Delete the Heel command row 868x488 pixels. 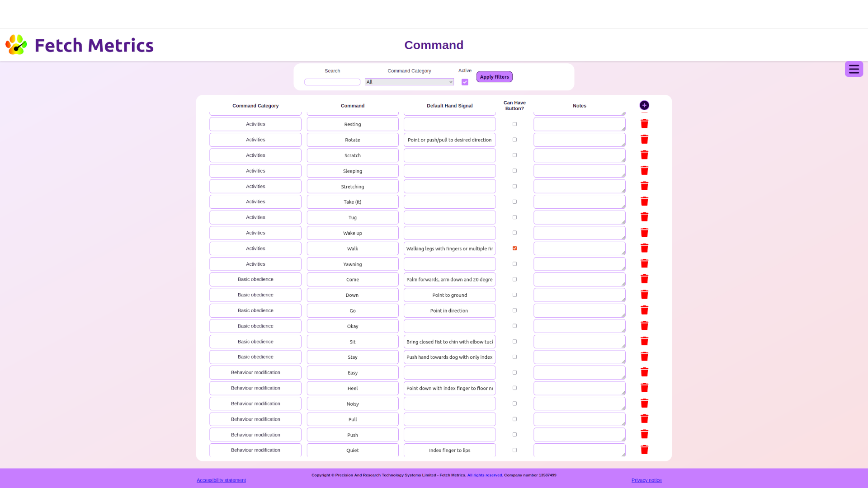click(644, 388)
